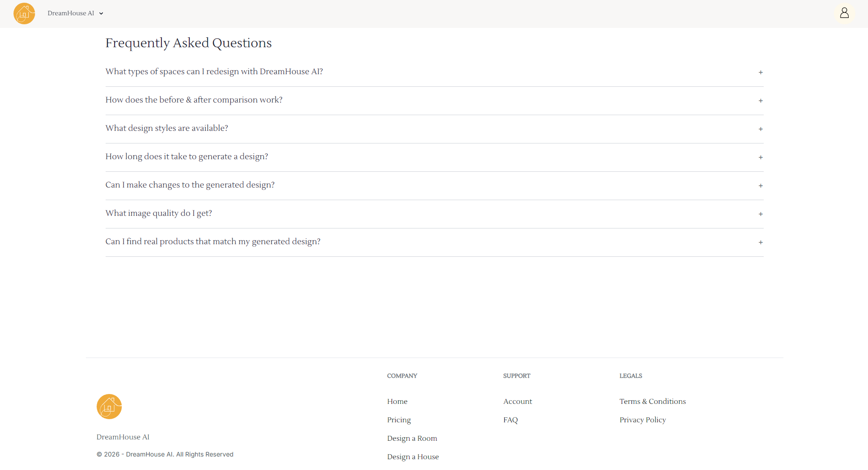Open the Pricing footer link
Viewport: 868px width, 470px height.
click(x=399, y=420)
